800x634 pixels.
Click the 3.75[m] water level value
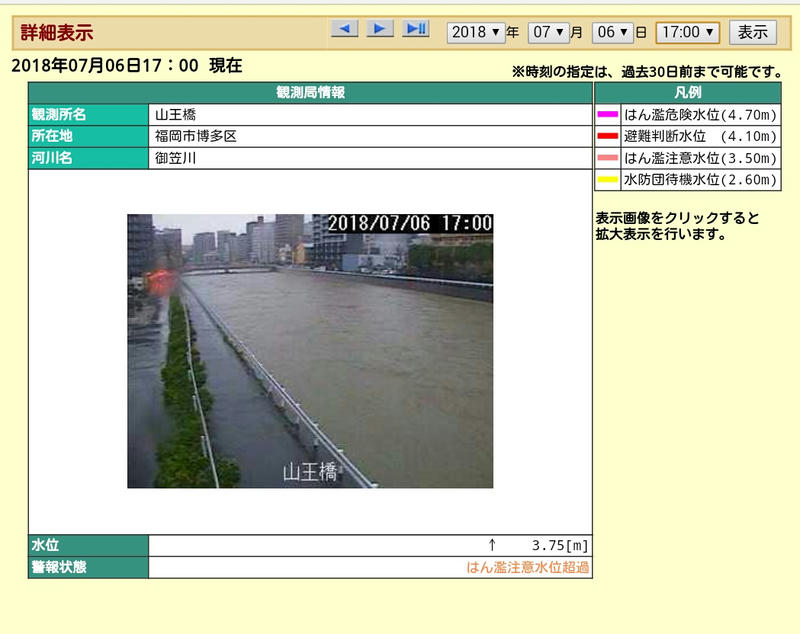point(560,546)
